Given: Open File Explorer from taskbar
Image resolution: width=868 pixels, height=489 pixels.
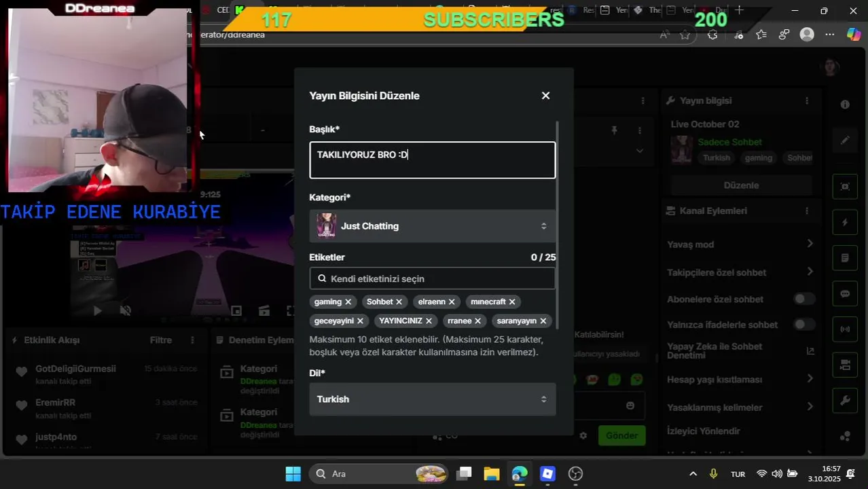Looking at the screenshot, I should pos(491,474).
